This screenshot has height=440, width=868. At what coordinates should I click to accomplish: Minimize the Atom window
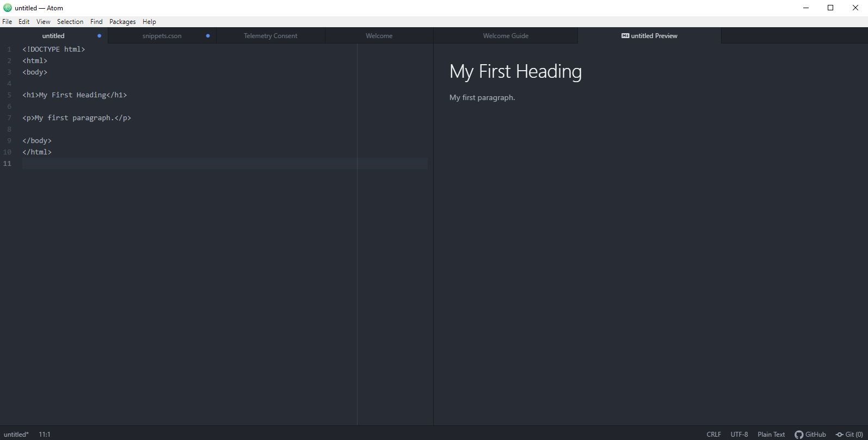click(806, 8)
